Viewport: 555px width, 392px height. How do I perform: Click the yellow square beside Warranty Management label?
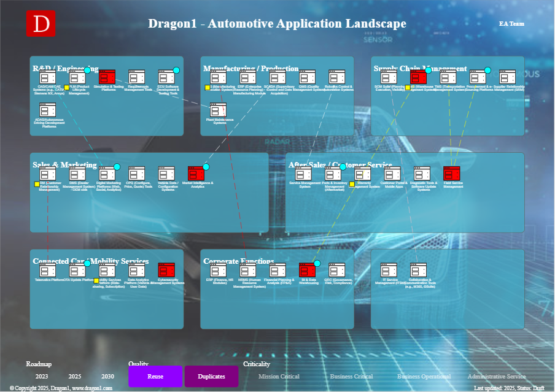352,184
